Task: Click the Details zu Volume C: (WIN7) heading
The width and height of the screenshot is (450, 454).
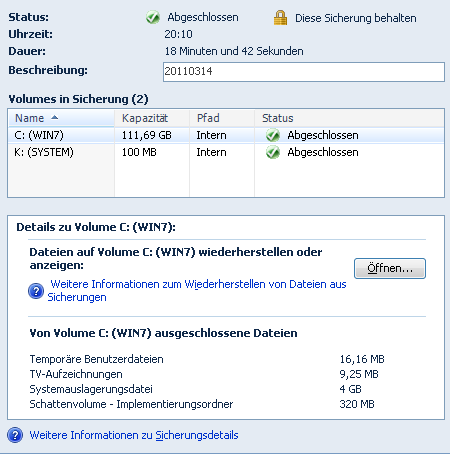Action: pos(96,227)
